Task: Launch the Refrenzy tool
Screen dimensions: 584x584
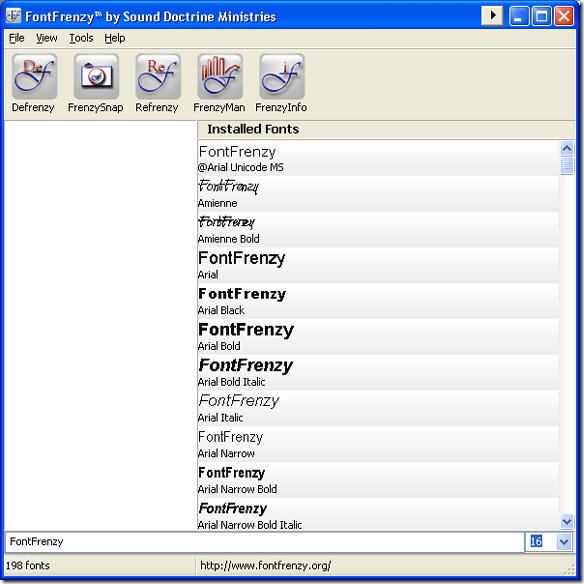Action: coord(158,83)
